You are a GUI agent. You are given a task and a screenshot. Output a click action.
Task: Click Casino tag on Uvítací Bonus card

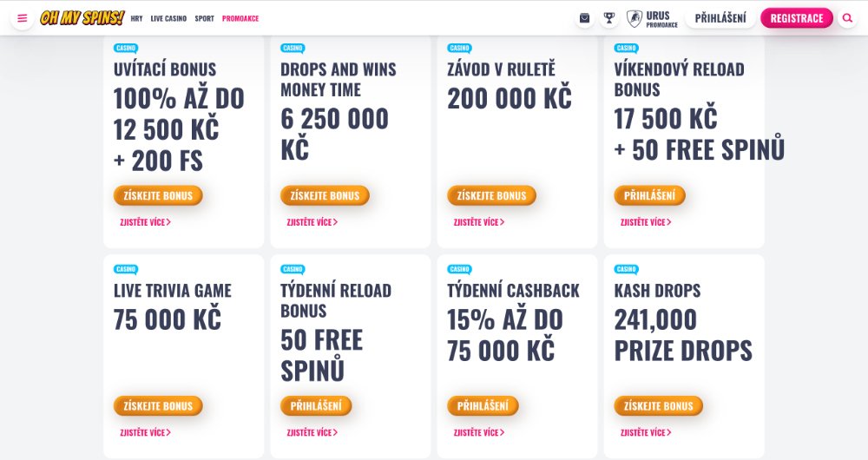(126, 49)
